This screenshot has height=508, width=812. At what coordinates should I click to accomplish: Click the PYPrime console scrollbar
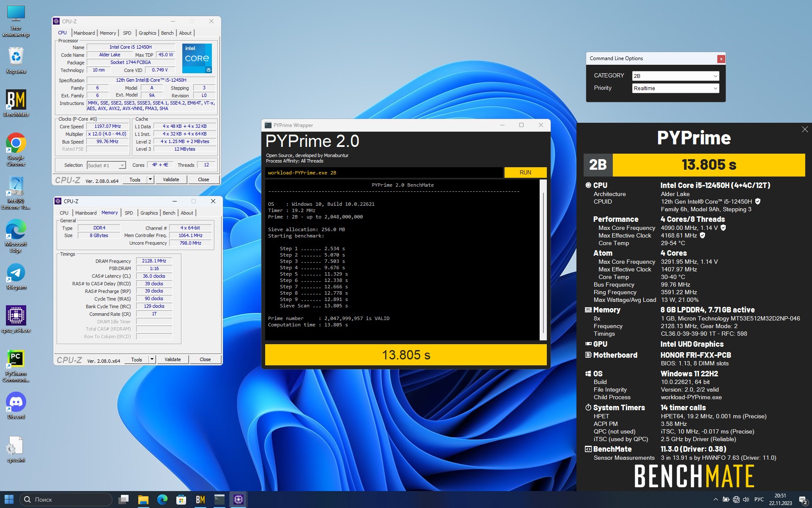(x=543, y=260)
